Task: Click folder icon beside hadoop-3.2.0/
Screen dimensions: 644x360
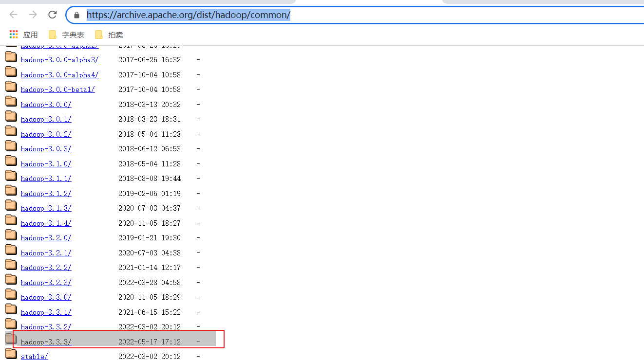Action: click(11, 235)
